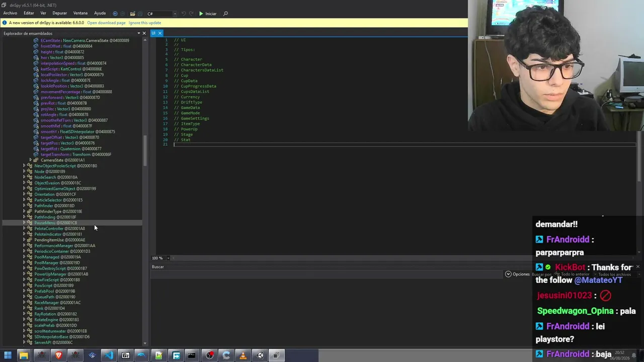Expand the PowerUpManager tree node

24,274
